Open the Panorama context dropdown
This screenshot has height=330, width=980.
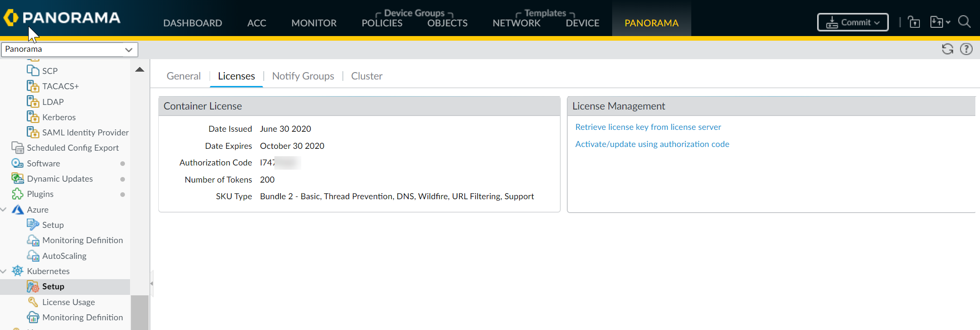tap(69, 49)
